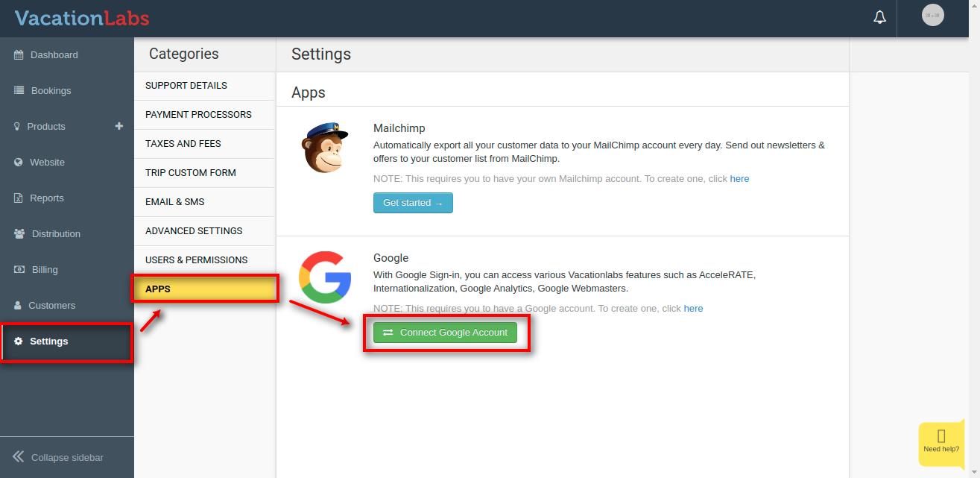Open Distribution in the sidebar
This screenshot has width=980, height=478.
coord(56,234)
